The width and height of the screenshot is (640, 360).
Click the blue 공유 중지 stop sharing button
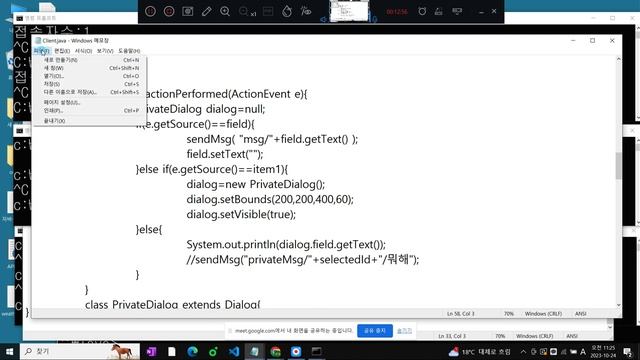[375, 331]
